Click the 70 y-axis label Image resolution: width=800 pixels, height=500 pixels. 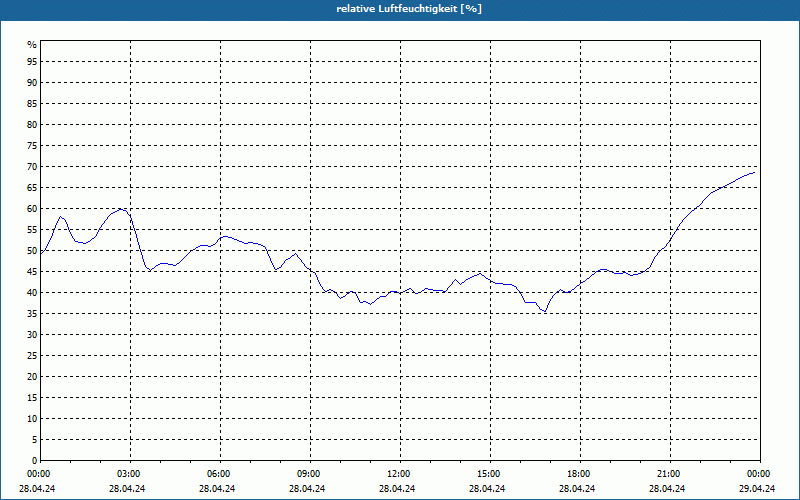(32, 167)
